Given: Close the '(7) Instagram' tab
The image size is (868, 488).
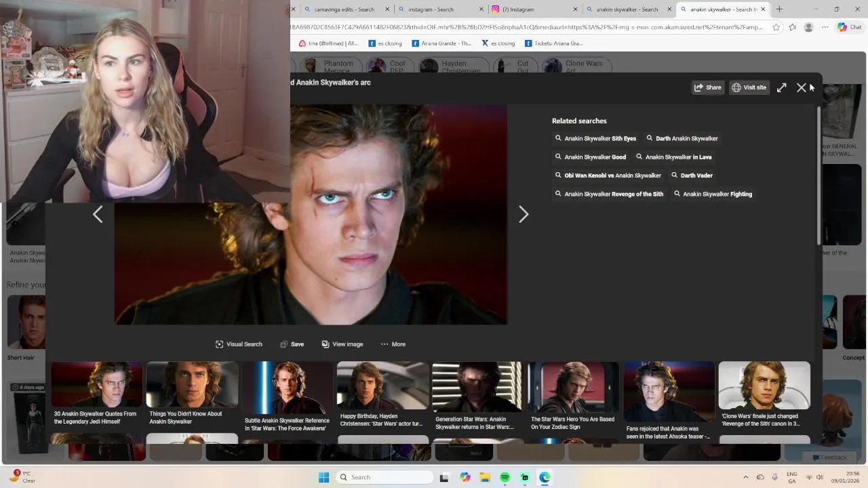Looking at the screenshot, I should click(x=575, y=9).
